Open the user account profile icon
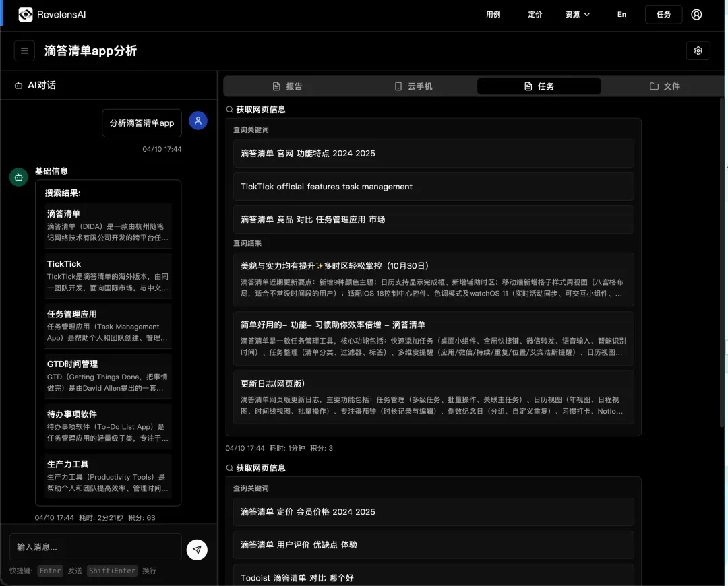The image size is (728, 586). coord(696,14)
